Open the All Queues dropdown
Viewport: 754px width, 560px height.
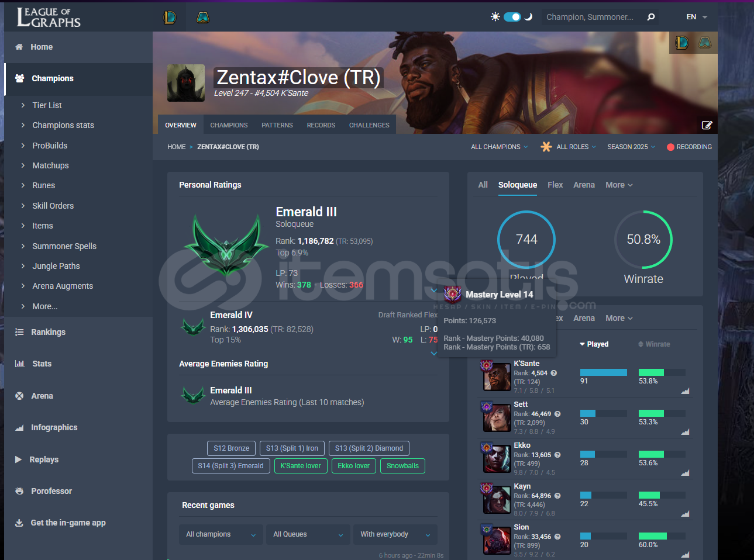click(x=308, y=534)
